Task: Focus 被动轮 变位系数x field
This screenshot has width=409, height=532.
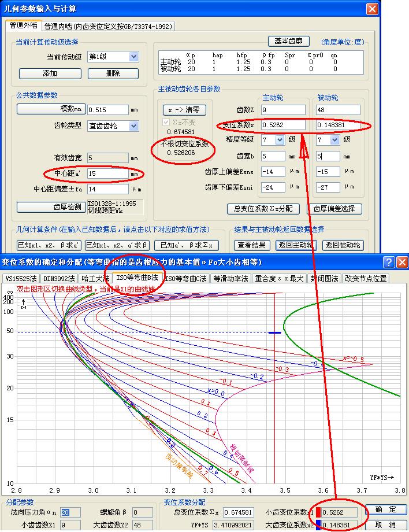Action: pyautogui.click(x=338, y=125)
